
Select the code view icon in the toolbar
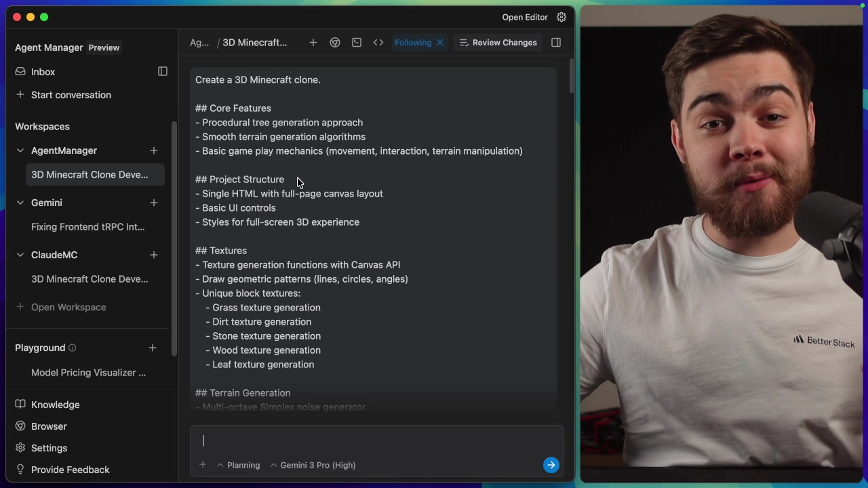(378, 42)
